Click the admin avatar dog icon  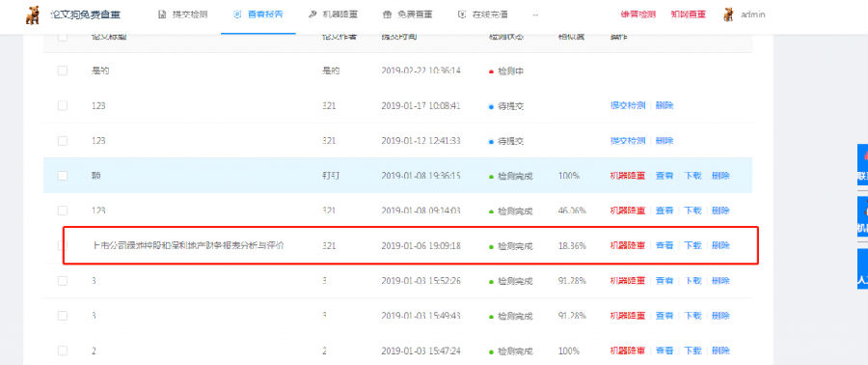(728, 14)
